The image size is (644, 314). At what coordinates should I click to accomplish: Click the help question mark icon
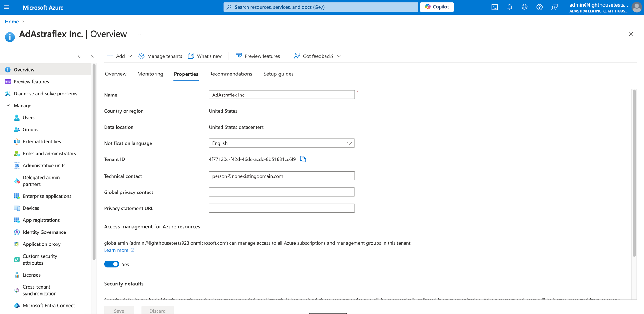click(539, 7)
